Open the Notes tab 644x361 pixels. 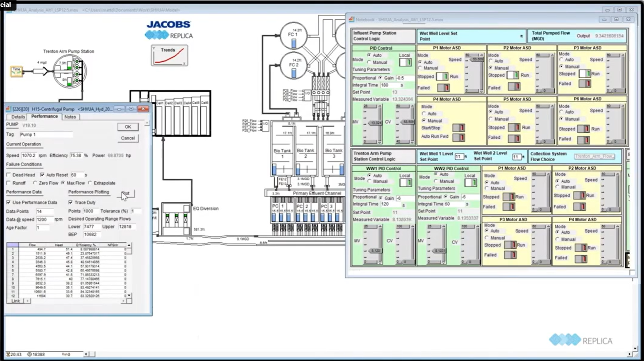click(70, 117)
